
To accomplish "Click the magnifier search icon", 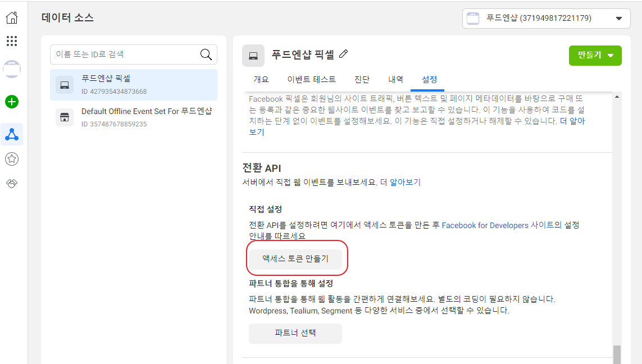I will click(x=206, y=54).
